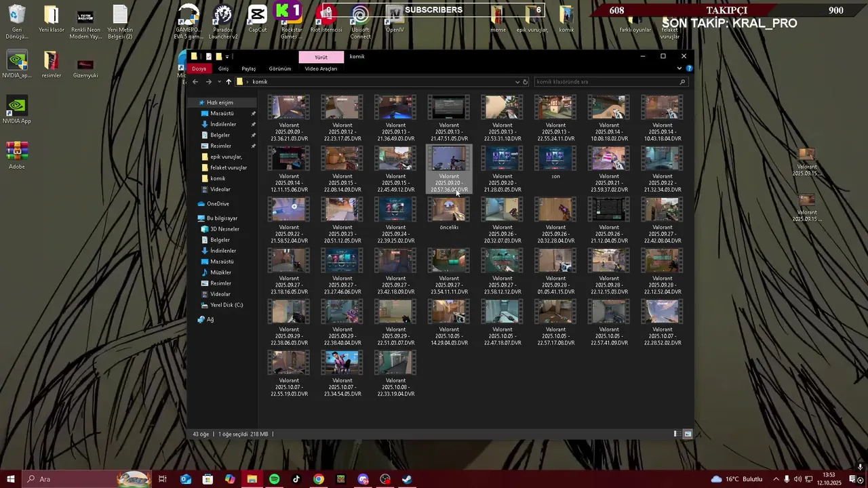This screenshot has height=488, width=868.
Task: Unpin Belgeler from Hızlı erişim
Action: [x=254, y=136]
